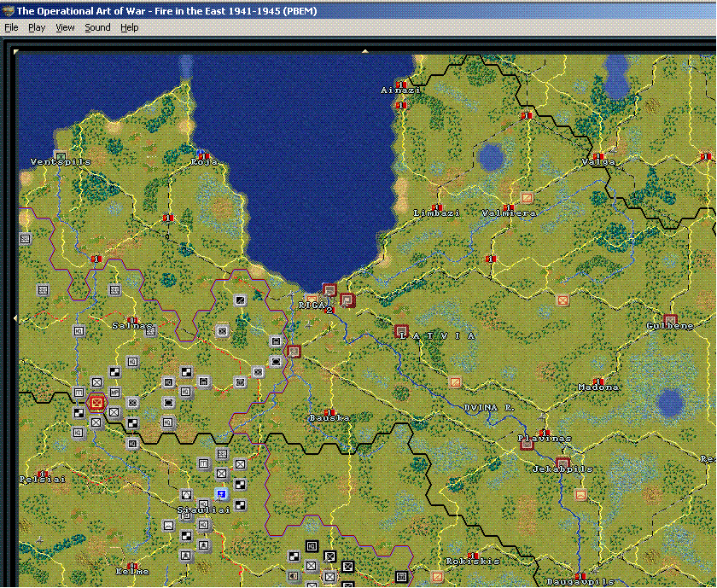The width and height of the screenshot is (717, 588).
Task: Click the application icon in the title bar
Action: click(x=8, y=10)
